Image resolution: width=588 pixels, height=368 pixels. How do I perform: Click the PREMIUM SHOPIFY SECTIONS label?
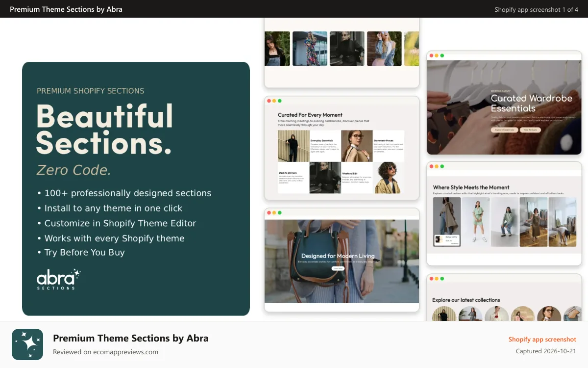click(91, 91)
